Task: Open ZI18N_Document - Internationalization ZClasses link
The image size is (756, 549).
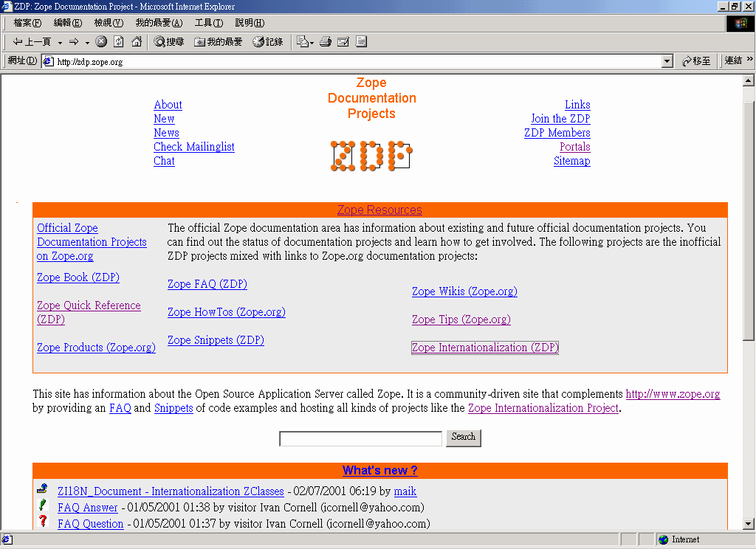Action: [171, 491]
